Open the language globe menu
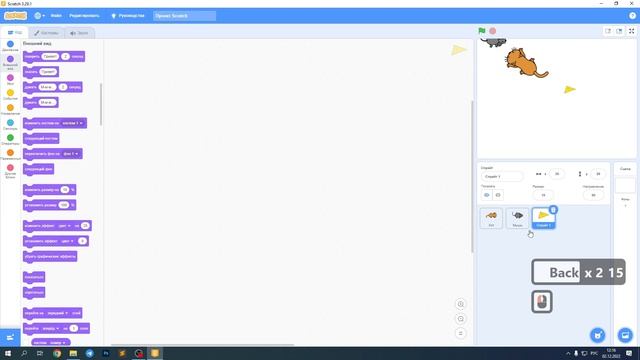This screenshot has width=640, height=360. pos(39,16)
